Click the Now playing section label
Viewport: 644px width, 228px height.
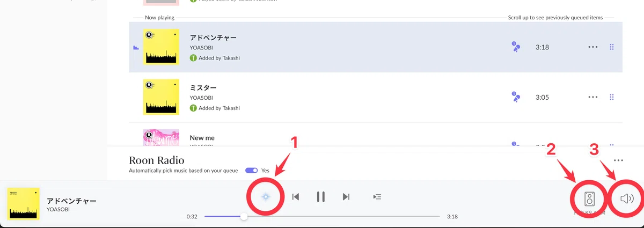(x=159, y=17)
